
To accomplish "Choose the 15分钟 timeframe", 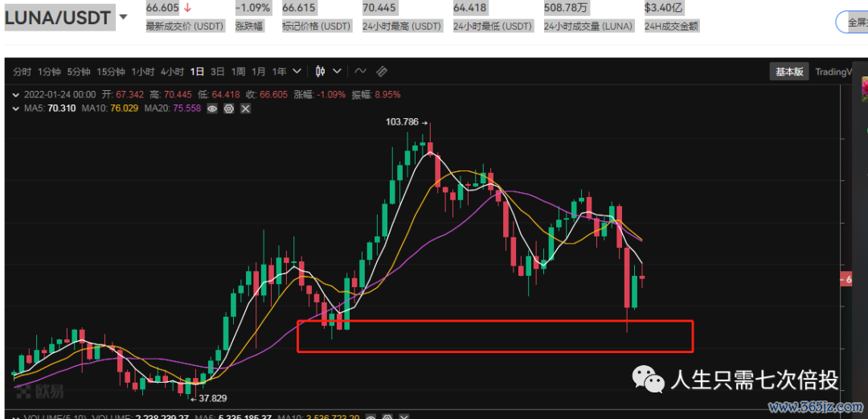I will coord(111,72).
